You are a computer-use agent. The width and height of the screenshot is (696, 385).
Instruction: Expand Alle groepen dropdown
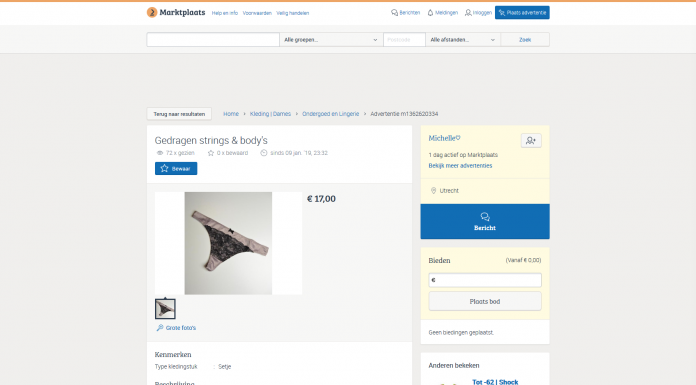coord(331,40)
